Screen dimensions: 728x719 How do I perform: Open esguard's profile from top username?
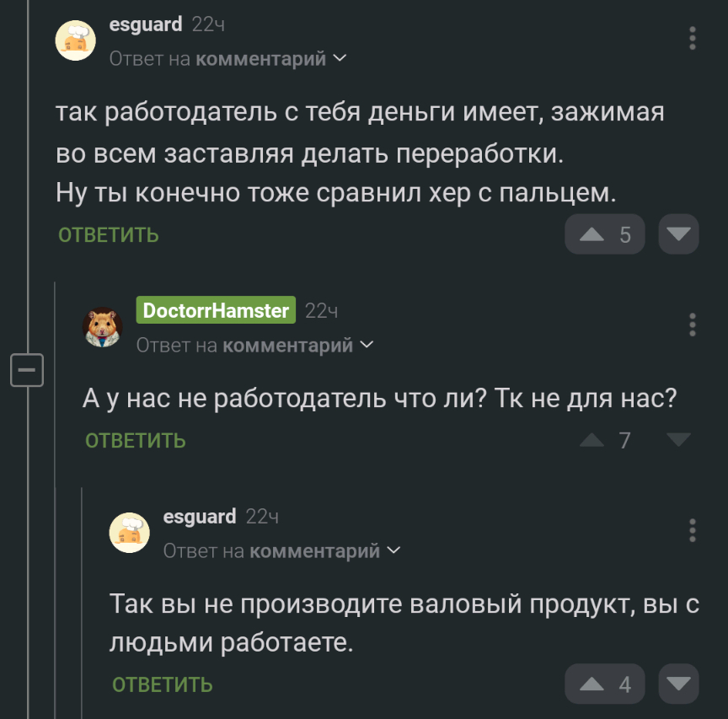tap(146, 24)
